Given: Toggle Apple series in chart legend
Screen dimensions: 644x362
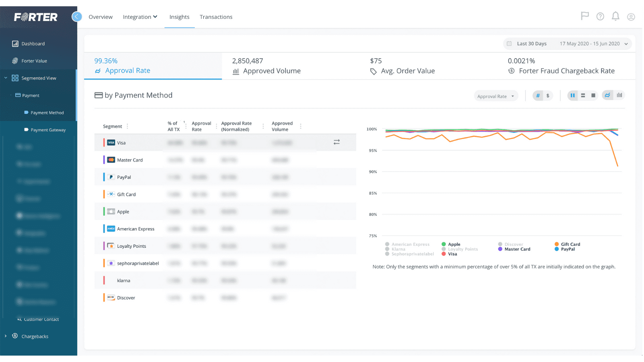Looking at the screenshot, I should [x=451, y=244].
